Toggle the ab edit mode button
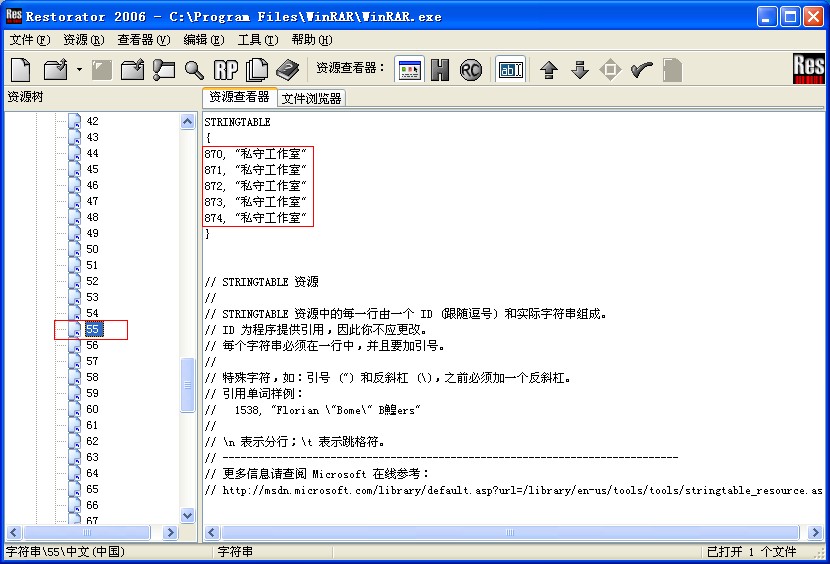 (x=511, y=70)
